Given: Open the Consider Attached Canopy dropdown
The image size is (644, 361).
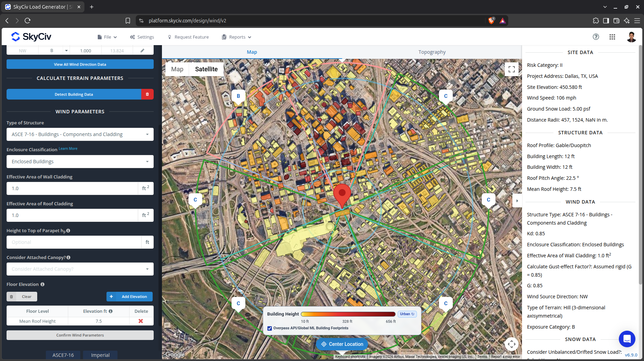Looking at the screenshot, I should tap(80, 269).
